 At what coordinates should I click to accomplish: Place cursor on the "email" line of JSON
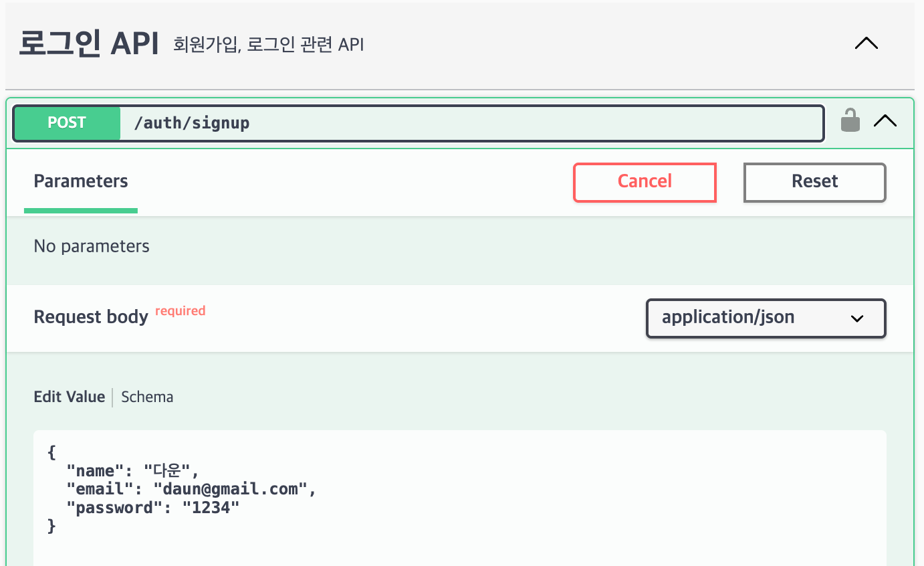[x=191, y=489]
